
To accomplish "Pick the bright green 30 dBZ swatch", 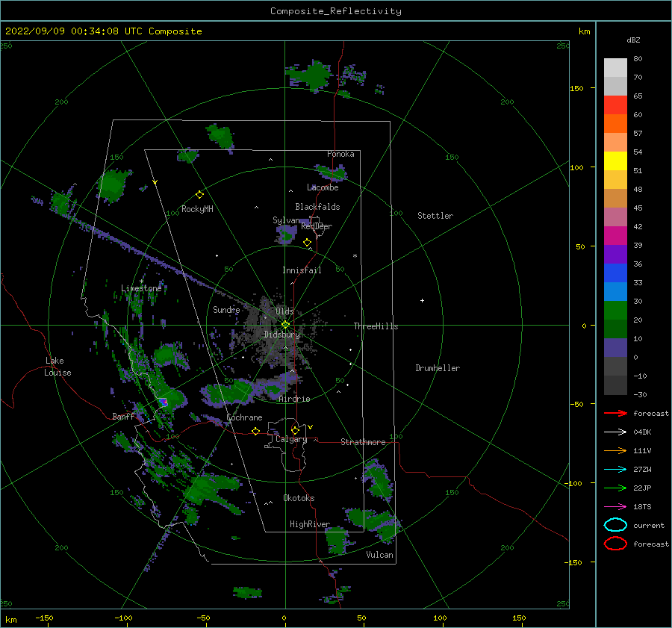I will (x=615, y=310).
